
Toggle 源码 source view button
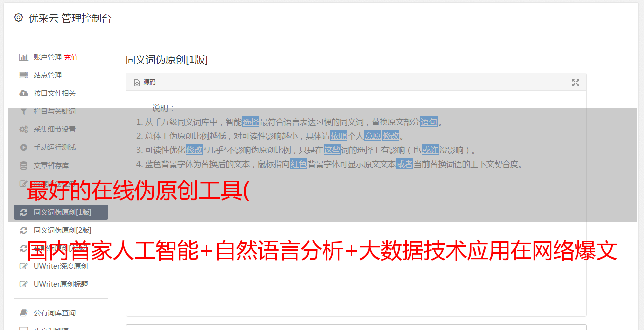[x=145, y=82]
